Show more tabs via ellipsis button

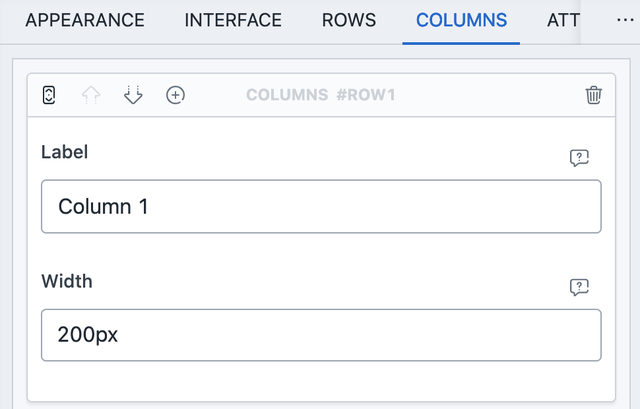coord(625,20)
